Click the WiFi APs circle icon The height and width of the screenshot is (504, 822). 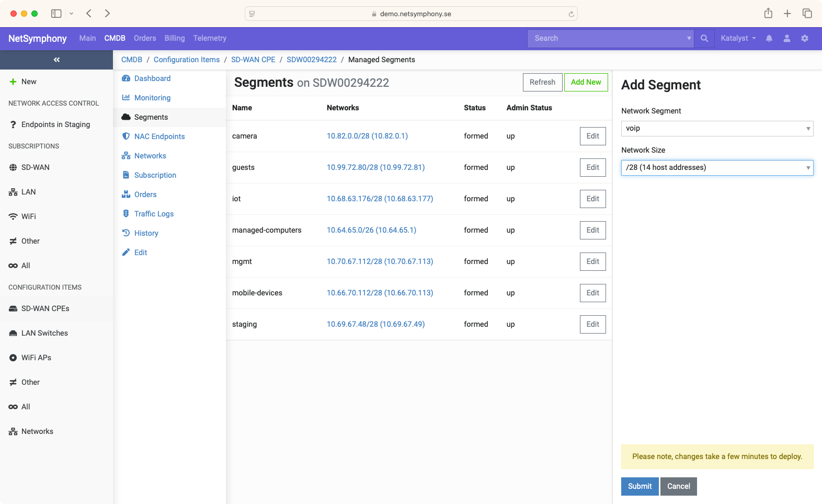tap(13, 358)
